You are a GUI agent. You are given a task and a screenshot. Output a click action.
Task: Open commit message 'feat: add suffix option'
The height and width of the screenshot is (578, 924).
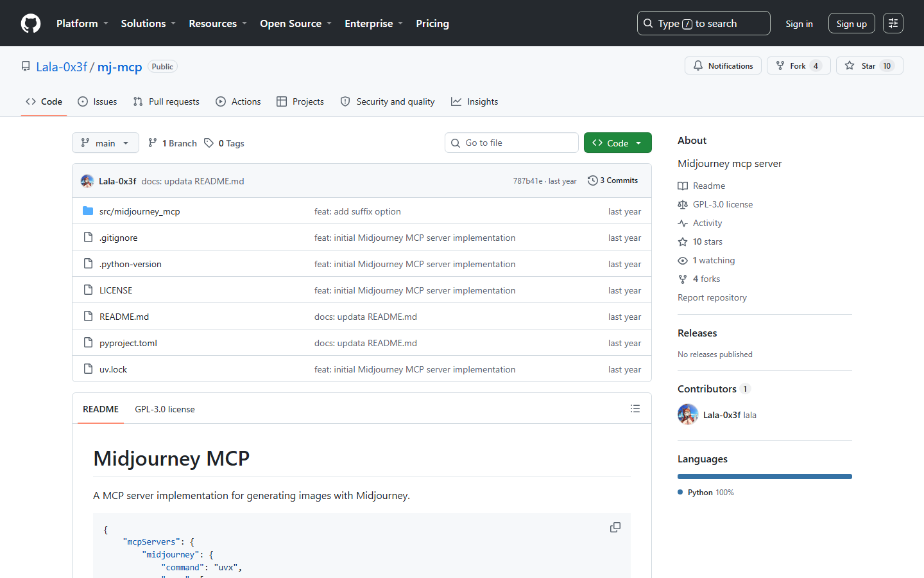pyautogui.click(x=357, y=211)
